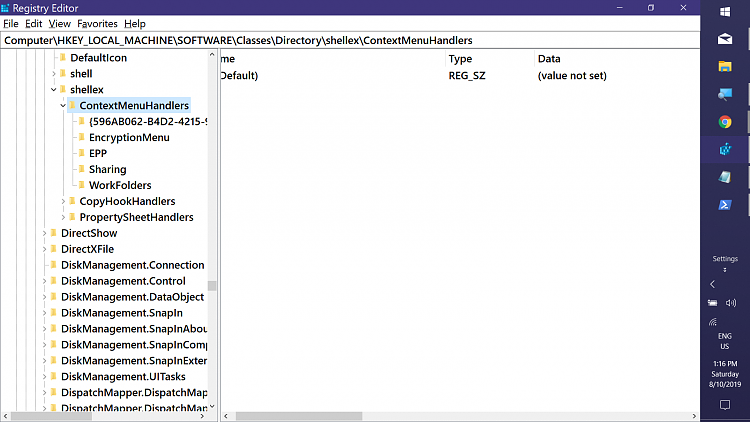Click the tree pane vertical scrollbar thumb
The width and height of the screenshot is (750, 422).
(x=212, y=286)
